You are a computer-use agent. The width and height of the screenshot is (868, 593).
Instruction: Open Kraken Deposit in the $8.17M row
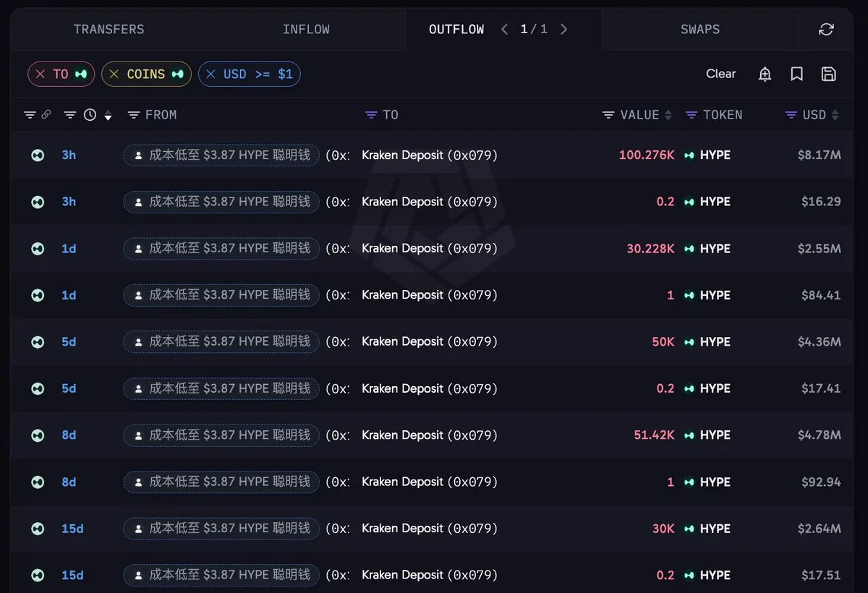[430, 155]
